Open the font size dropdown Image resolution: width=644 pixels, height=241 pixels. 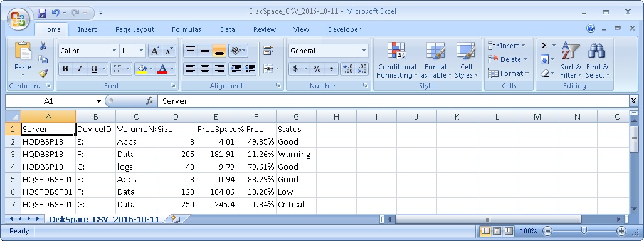141,51
